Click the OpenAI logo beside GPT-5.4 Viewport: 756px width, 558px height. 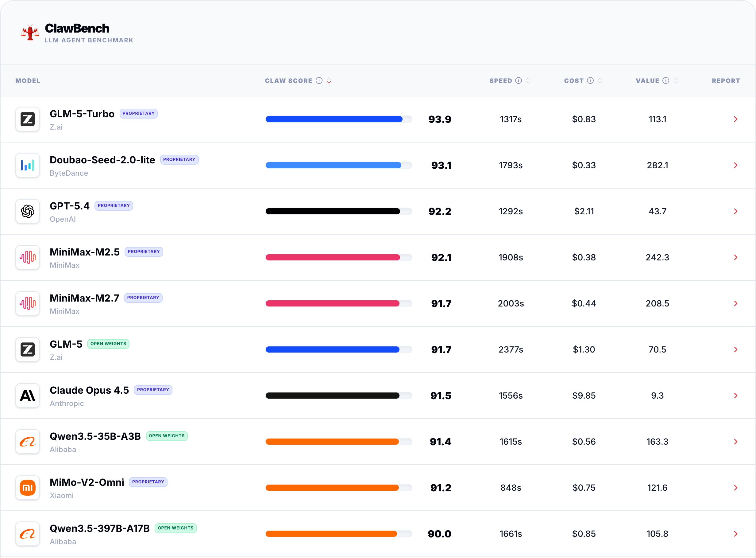point(28,212)
